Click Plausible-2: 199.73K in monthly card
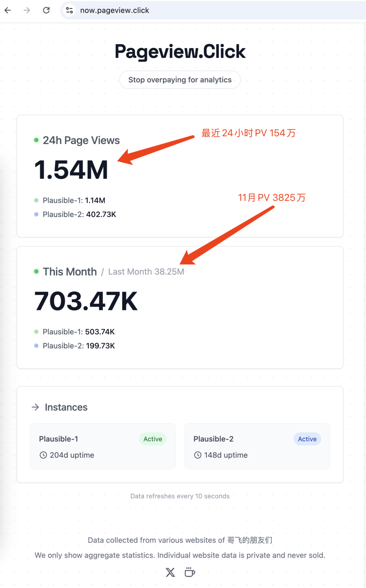This screenshot has height=588, width=366. (x=79, y=346)
